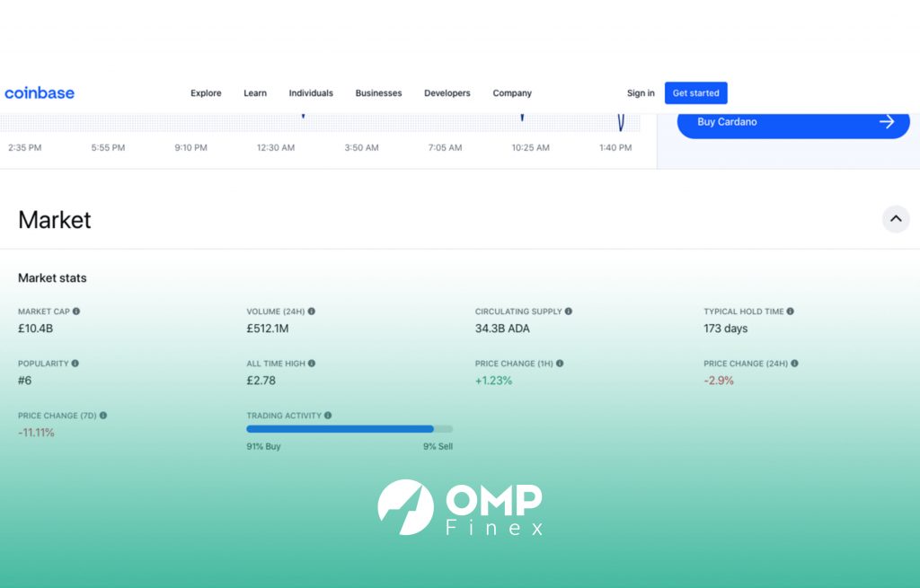Image resolution: width=920 pixels, height=588 pixels.
Task: Click the Price Change (7D) info icon
Action: click(x=103, y=416)
